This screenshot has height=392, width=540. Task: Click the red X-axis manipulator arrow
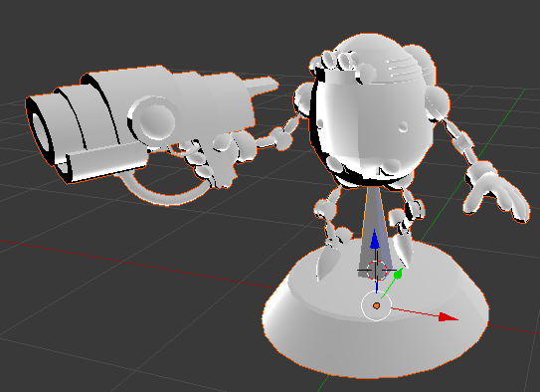click(449, 317)
